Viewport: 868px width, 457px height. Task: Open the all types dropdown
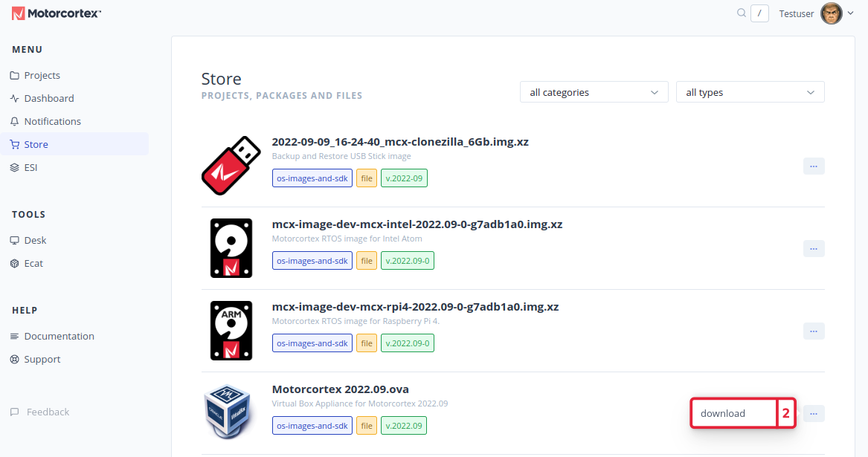coord(750,92)
